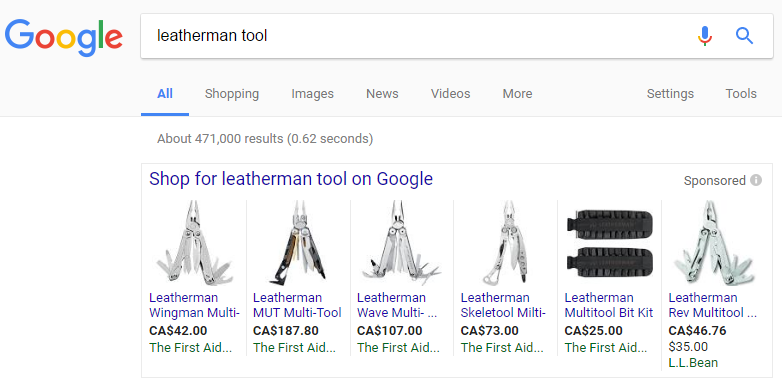Switch to the Videos tab
782x386 pixels.
tap(450, 94)
